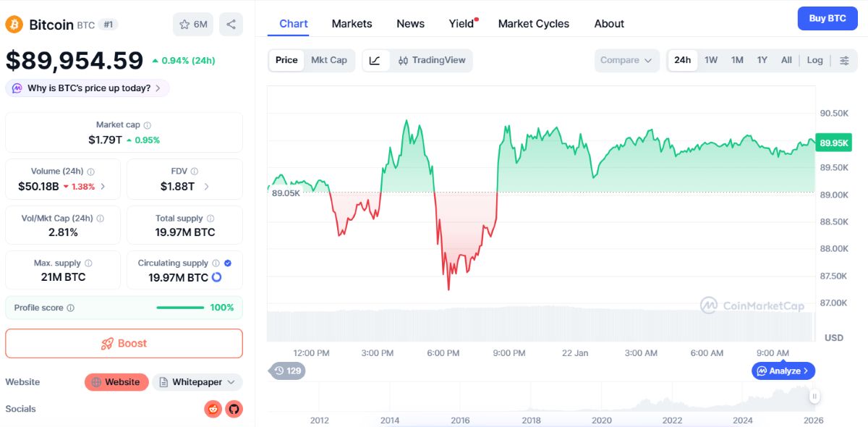Image resolution: width=868 pixels, height=427 pixels.
Task: Expand Why is BTC's price up today
Action: pyautogui.click(x=88, y=88)
